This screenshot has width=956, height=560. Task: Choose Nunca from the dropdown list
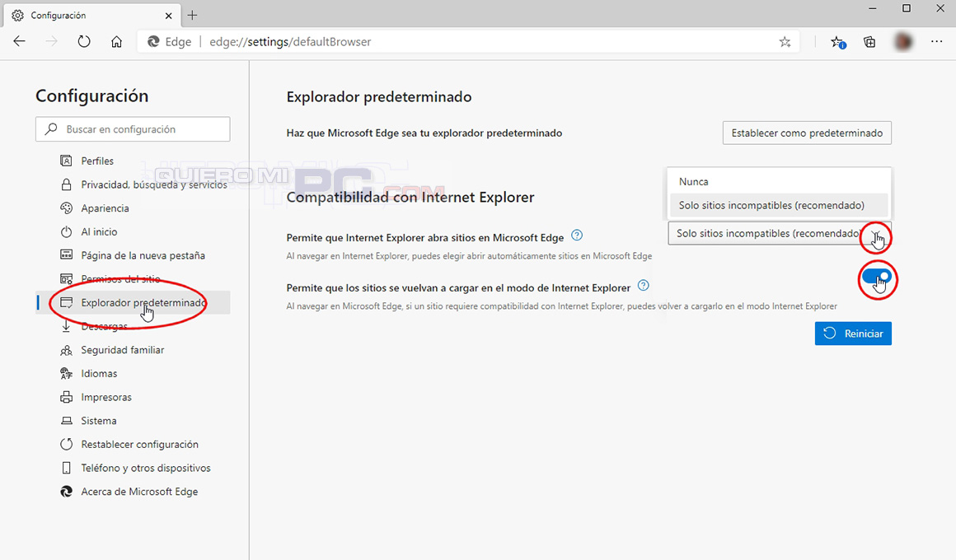point(779,182)
